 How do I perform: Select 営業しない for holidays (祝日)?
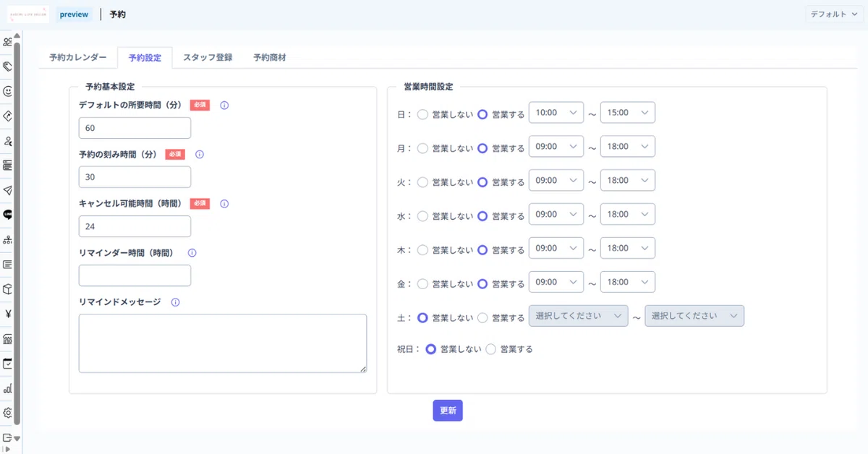pyautogui.click(x=431, y=349)
